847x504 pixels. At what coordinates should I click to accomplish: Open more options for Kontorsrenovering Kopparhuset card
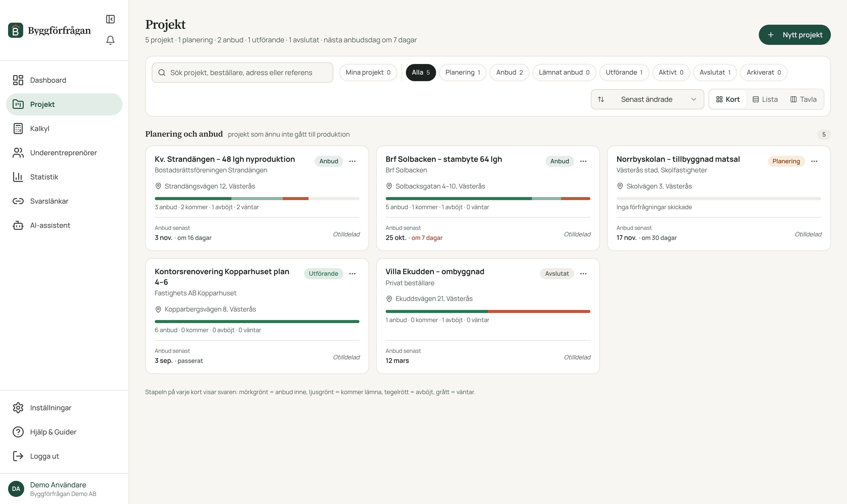(x=352, y=274)
